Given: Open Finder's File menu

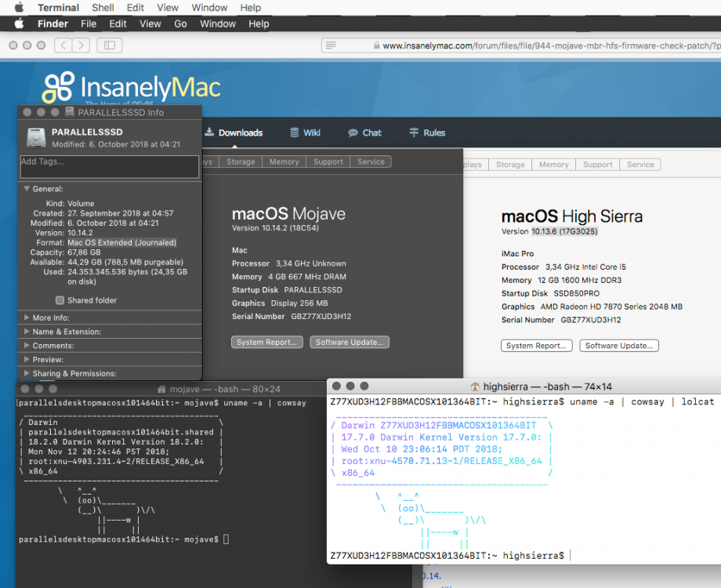Looking at the screenshot, I should point(89,24).
